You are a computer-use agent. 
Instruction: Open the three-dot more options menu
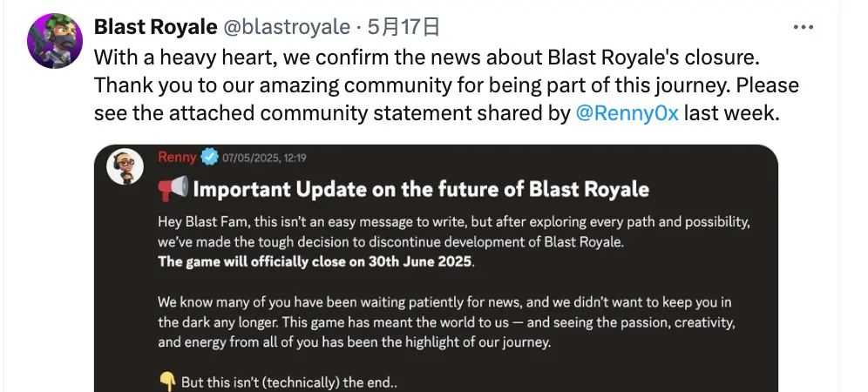[x=803, y=28]
